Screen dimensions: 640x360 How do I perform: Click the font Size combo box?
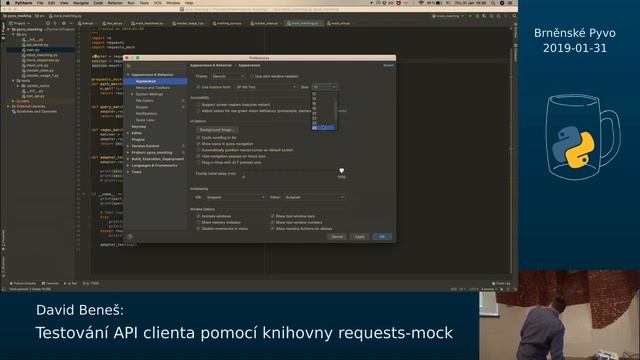[324, 87]
